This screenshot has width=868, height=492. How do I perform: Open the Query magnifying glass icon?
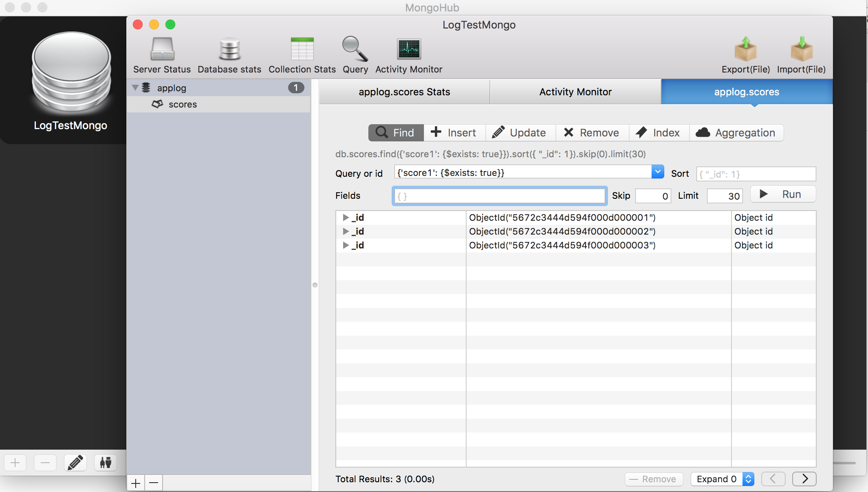tap(355, 49)
